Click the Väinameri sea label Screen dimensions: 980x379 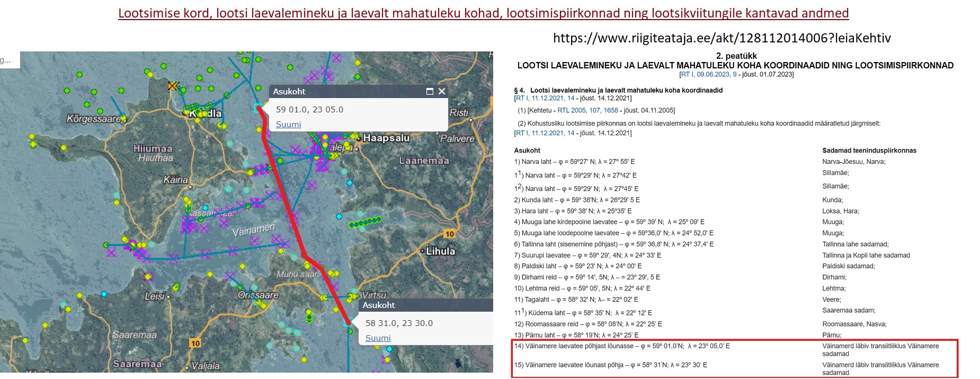pyautogui.click(x=254, y=230)
